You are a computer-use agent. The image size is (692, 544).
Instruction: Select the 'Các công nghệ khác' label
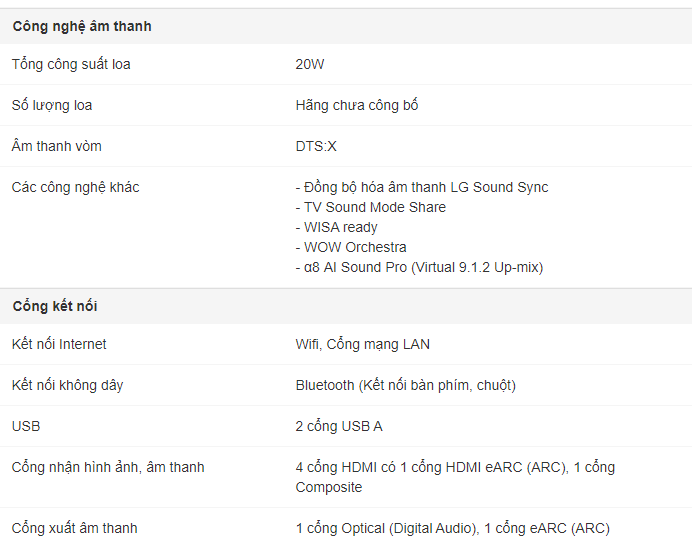(75, 187)
